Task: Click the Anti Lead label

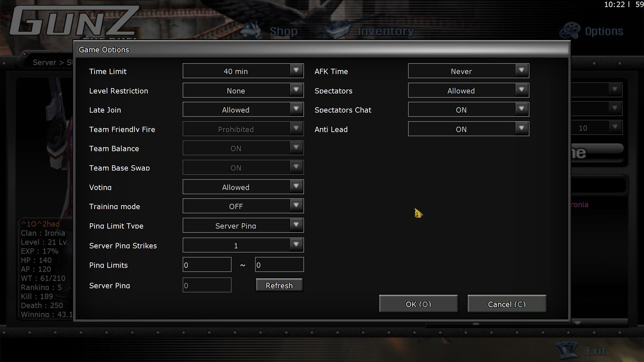Action: [x=331, y=129]
